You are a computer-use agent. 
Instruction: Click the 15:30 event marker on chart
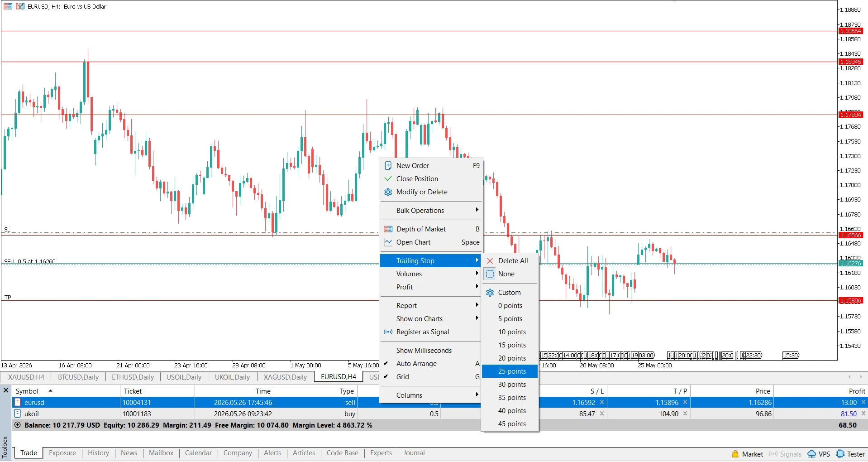point(791,356)
